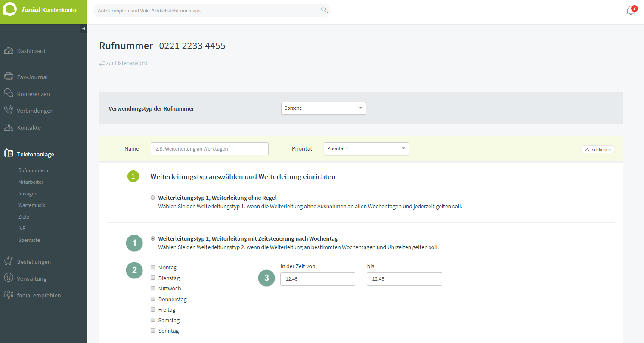Go to Verwaltung menu item
The width and height of the screenshot is (644, 343).
coord(32,278)
